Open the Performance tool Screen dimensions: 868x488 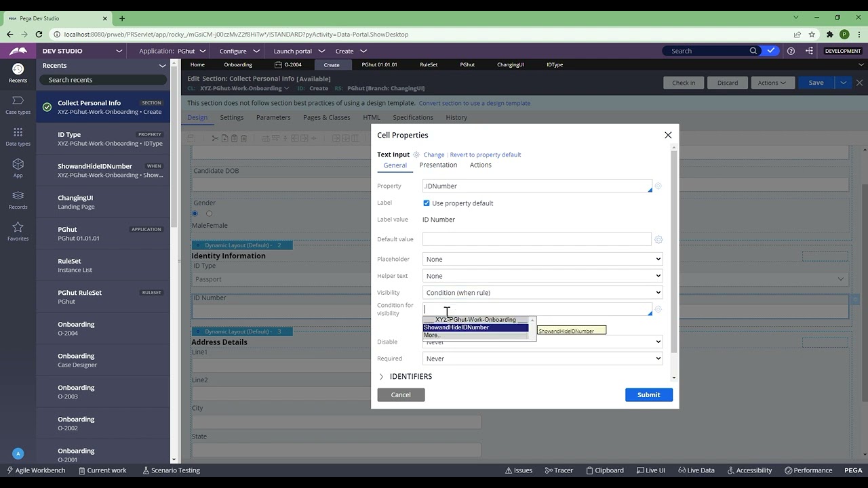tap(808, 470)
